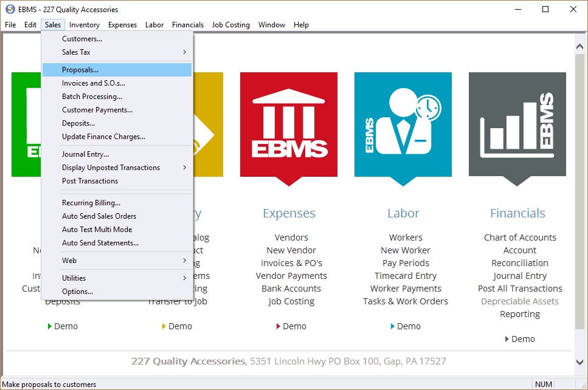
Task: Click the Worker Payments link
Action: (x=406, y=289)
